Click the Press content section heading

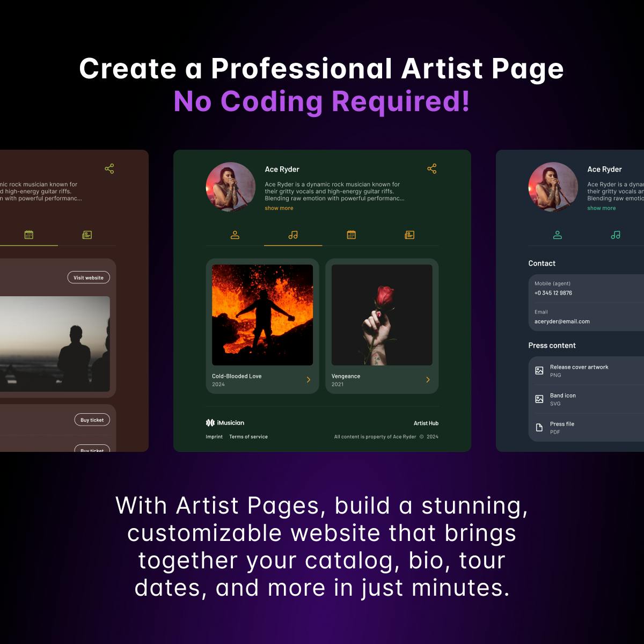click(552, 346)
